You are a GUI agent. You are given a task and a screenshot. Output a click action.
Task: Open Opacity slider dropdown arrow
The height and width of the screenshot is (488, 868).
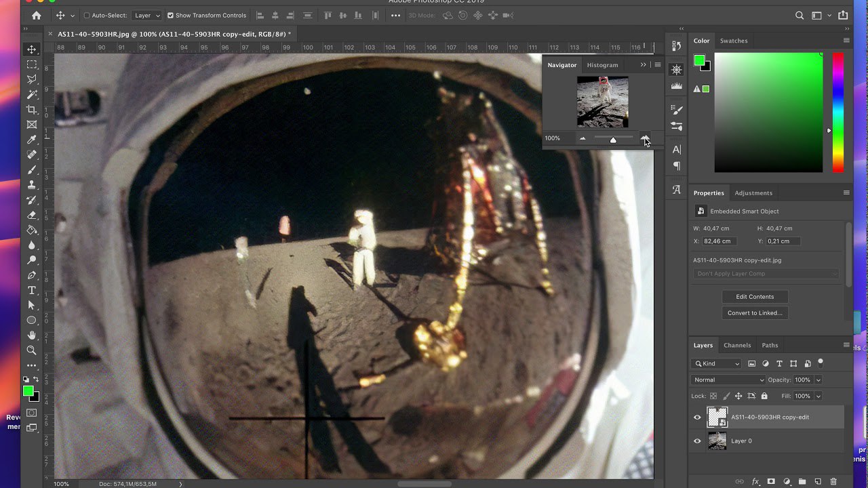click(x=818, y=380)
